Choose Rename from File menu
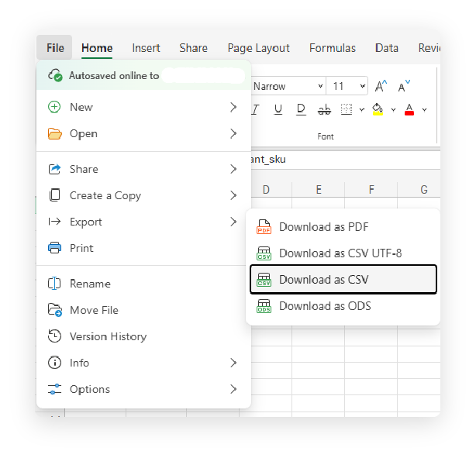The image size is (476, 458). 143,284
